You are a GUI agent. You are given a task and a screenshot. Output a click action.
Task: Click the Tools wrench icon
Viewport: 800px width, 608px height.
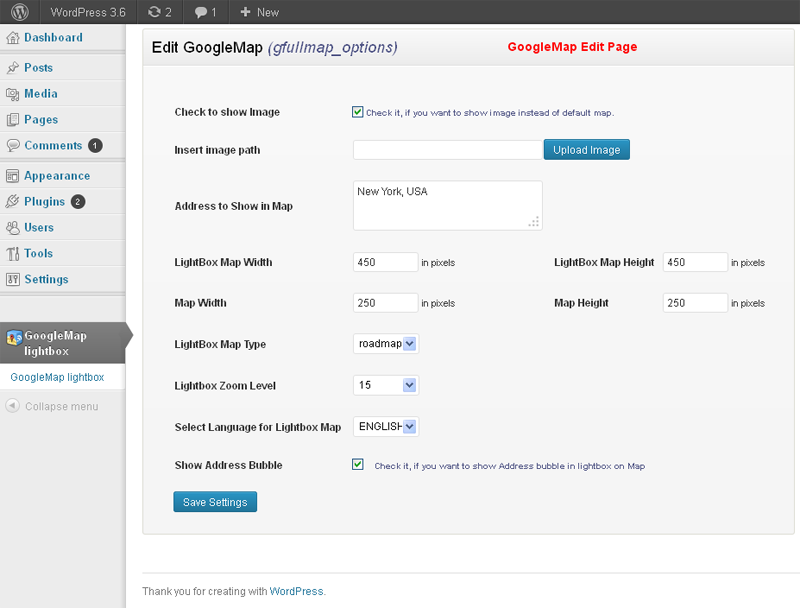(x=13, y=254)
